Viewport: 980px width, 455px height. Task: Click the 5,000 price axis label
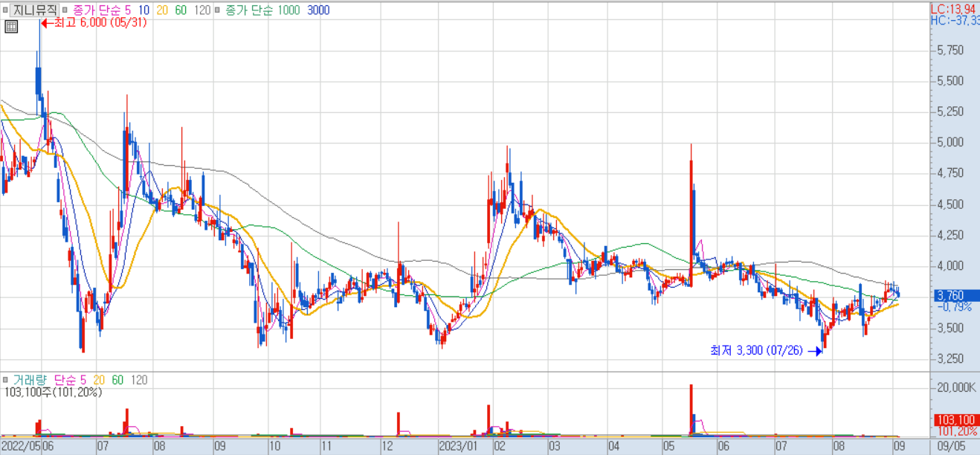[x=952, y=142]
